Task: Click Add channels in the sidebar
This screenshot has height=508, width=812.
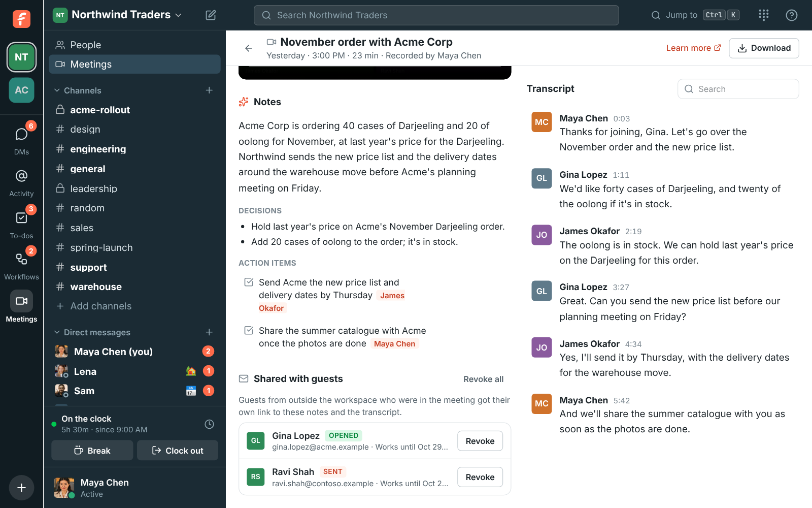Action: pos(134,306)
